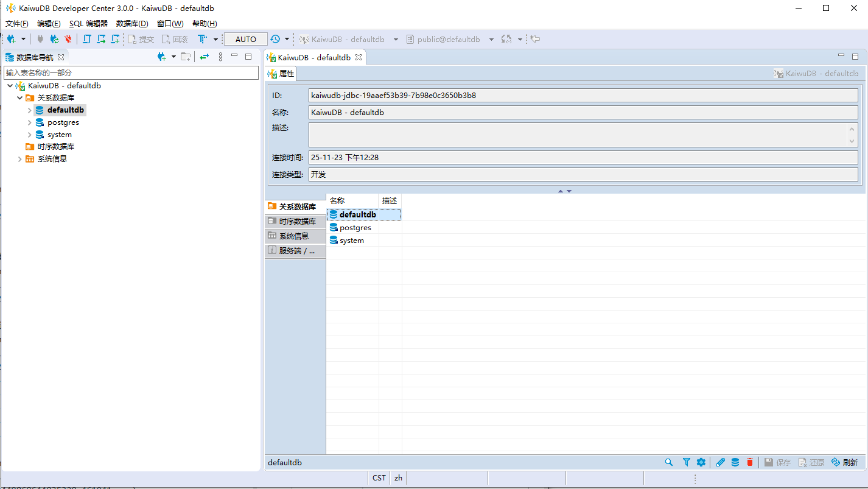Open a SQL editor from the toolbar
This screenshot has width=868, height=489.
86,39
